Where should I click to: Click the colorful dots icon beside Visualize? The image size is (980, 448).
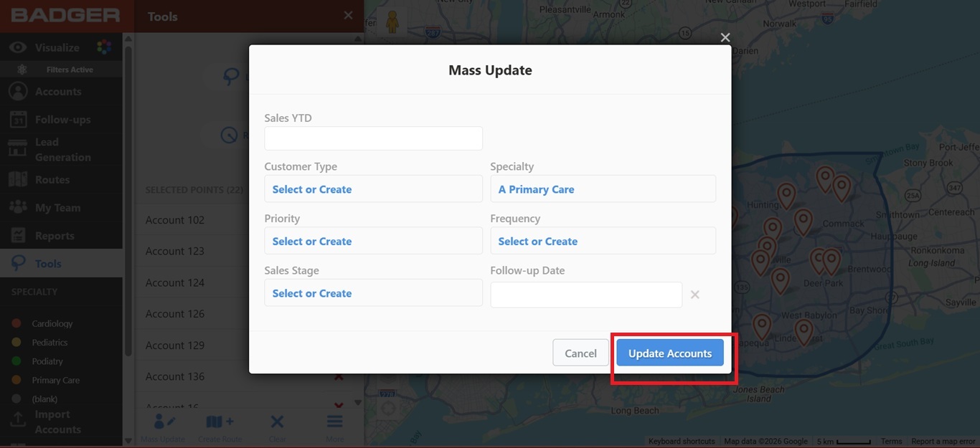tap(104, 47)
